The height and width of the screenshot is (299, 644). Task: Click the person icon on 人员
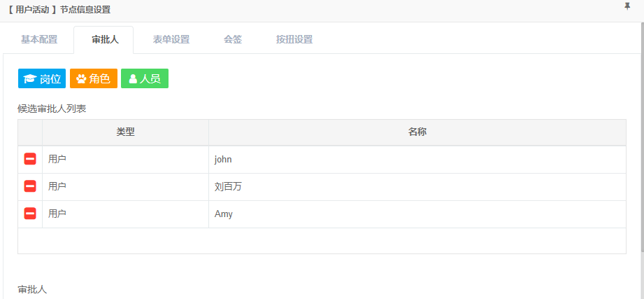(133, 79)
